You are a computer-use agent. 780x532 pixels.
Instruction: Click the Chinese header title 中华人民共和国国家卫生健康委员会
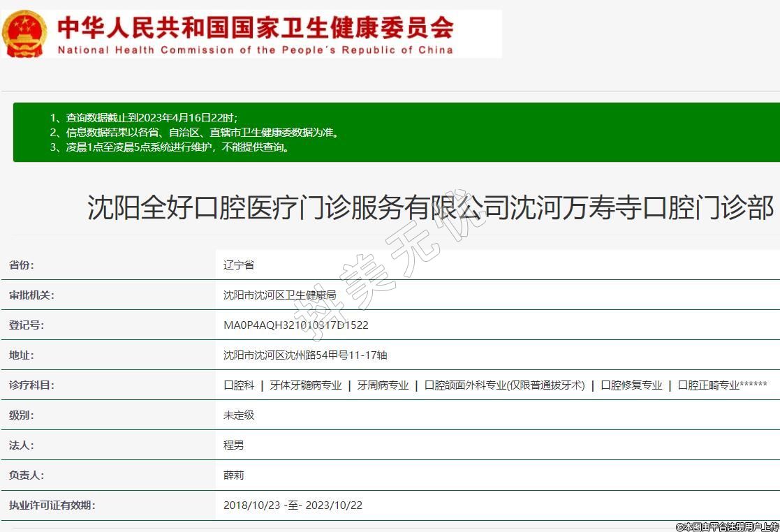click(256, 27)
